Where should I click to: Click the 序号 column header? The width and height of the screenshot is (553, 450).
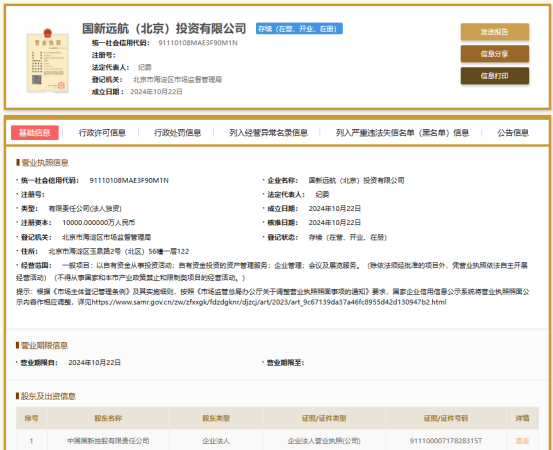[x=31, y=418]
